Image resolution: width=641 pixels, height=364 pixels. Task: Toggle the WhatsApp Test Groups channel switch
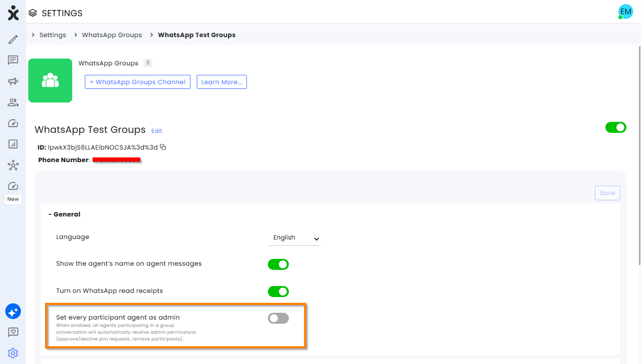616,127
